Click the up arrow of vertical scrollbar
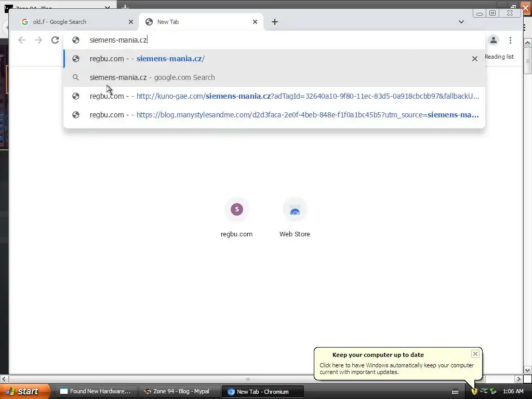This screenshot has width=532, height=399. click(x=528, y=43)
